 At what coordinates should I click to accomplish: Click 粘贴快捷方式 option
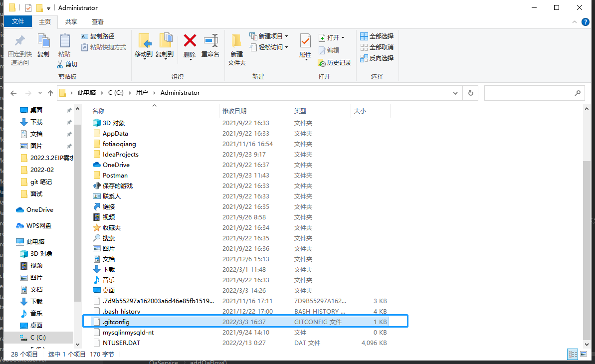tap(104, 47)
